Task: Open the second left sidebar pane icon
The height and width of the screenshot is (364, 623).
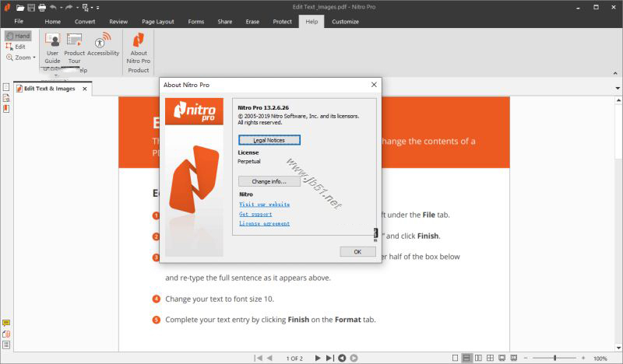Action: point(6,98)
